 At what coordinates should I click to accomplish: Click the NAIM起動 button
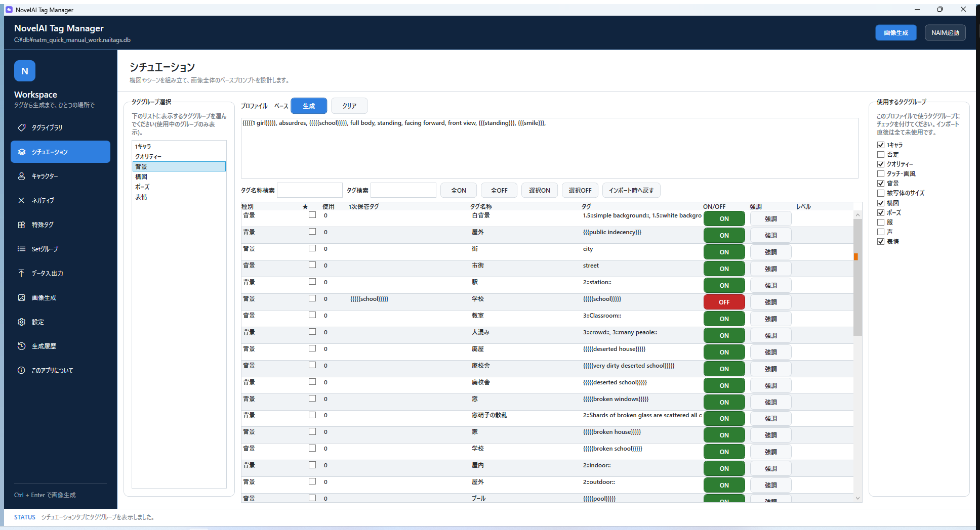click(x=945, y=32)
